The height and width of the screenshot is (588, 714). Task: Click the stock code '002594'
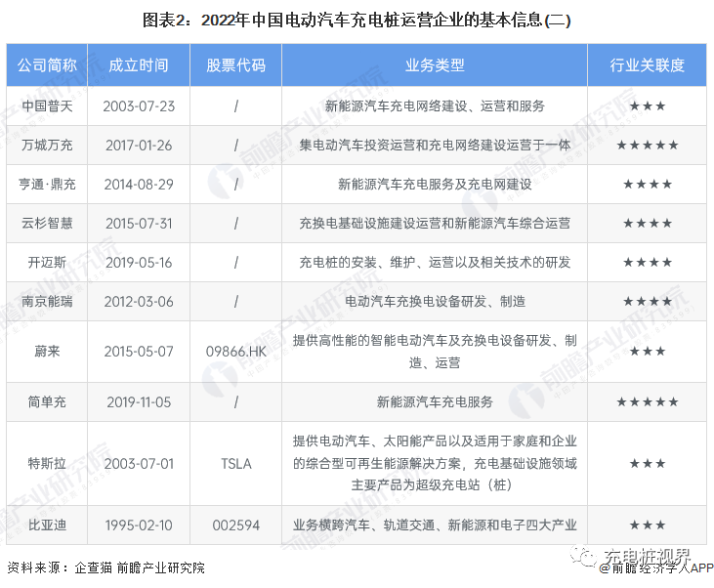tap(235, 525)
